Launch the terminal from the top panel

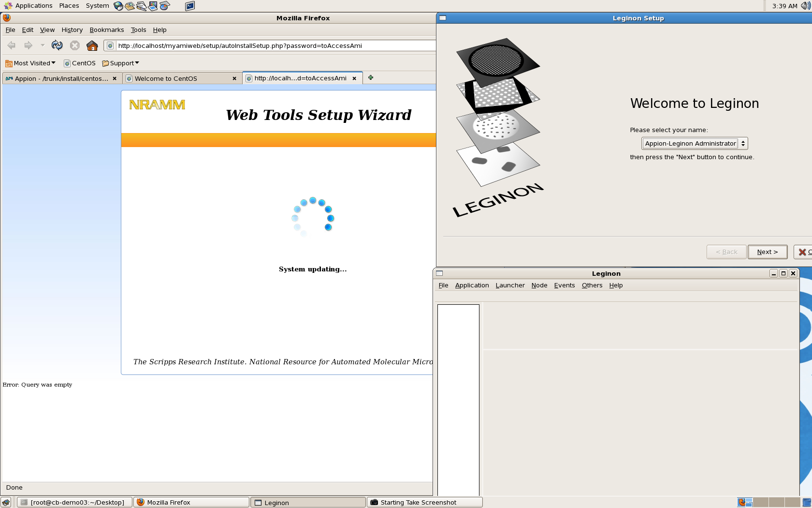click(190, 6)
